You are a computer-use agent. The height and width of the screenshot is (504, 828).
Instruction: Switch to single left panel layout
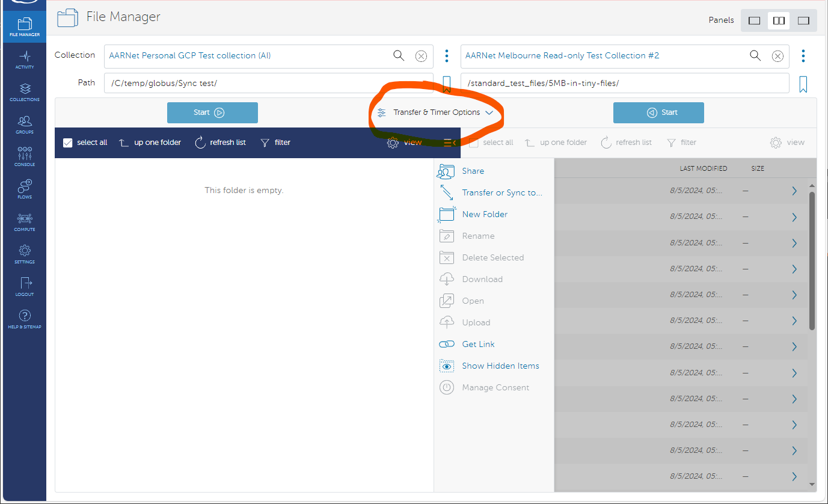(754, 20)
